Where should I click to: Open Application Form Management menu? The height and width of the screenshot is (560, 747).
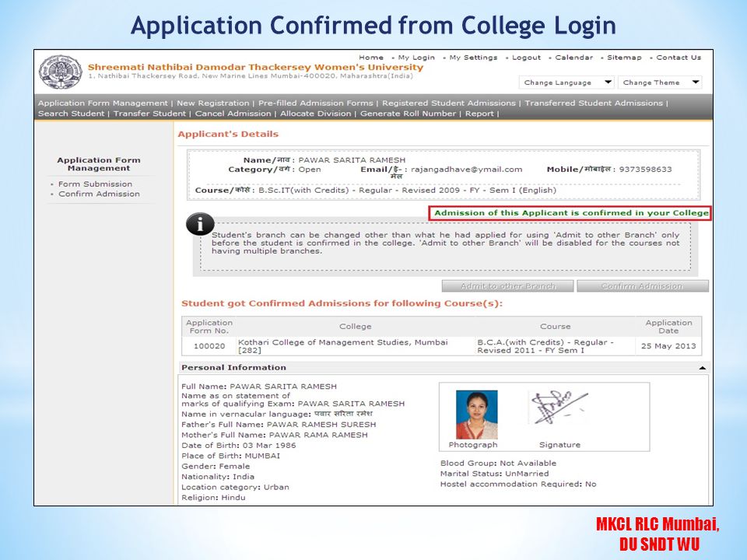[x=103, y=103]
